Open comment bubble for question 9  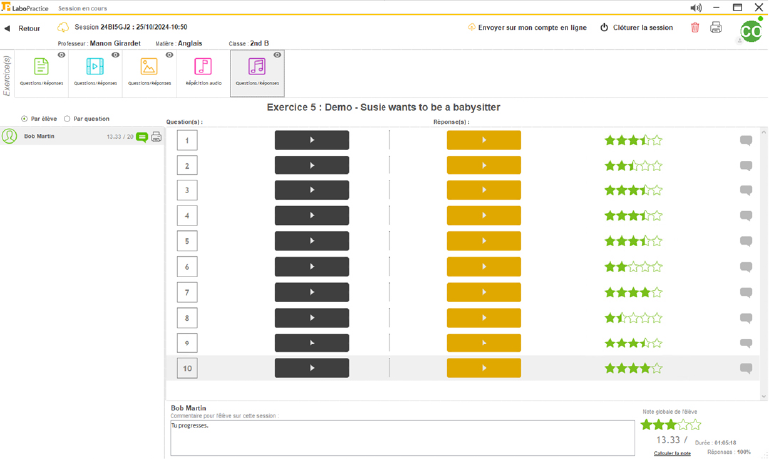(x=746, y=343)
